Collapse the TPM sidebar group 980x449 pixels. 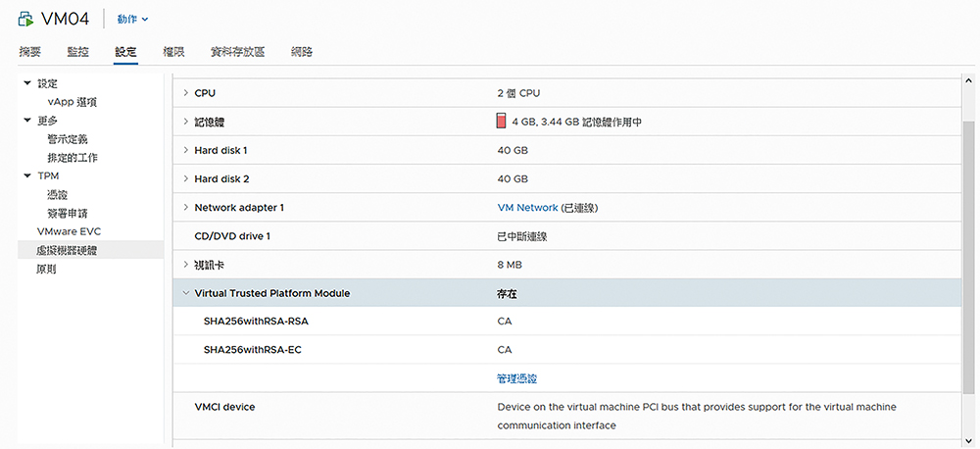[x=26, y=175]
